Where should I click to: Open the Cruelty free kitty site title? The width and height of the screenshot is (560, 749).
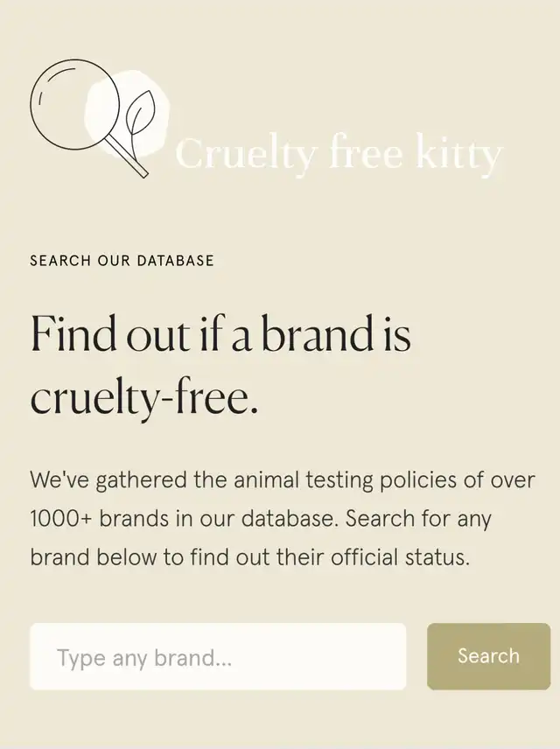(338, 155)
